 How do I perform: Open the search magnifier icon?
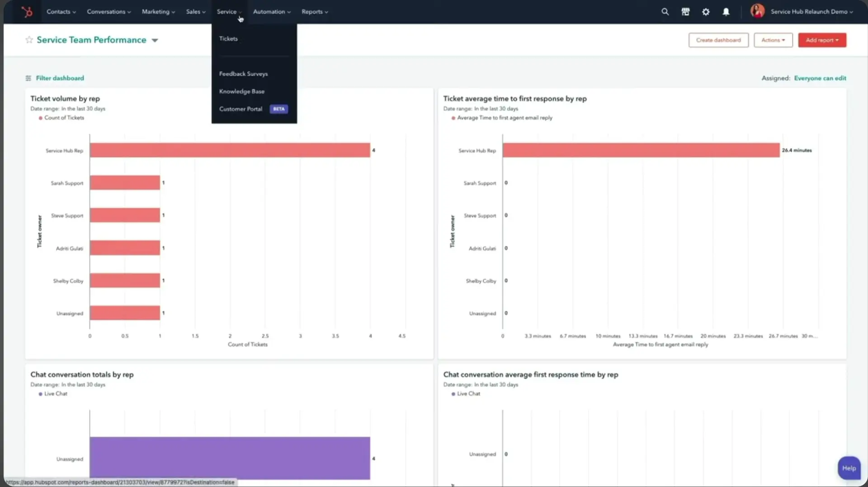pyautogui.click(x=665, y=12)
